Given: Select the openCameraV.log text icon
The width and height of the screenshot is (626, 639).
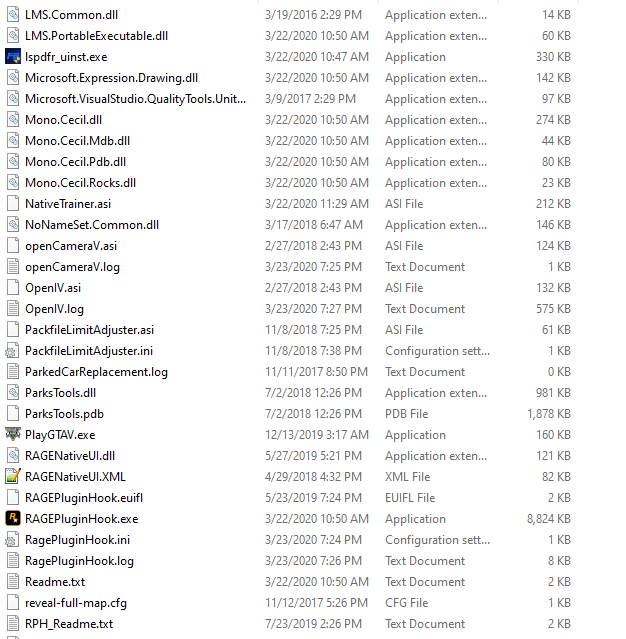Looking at the screenshot, I should [13, 267].
